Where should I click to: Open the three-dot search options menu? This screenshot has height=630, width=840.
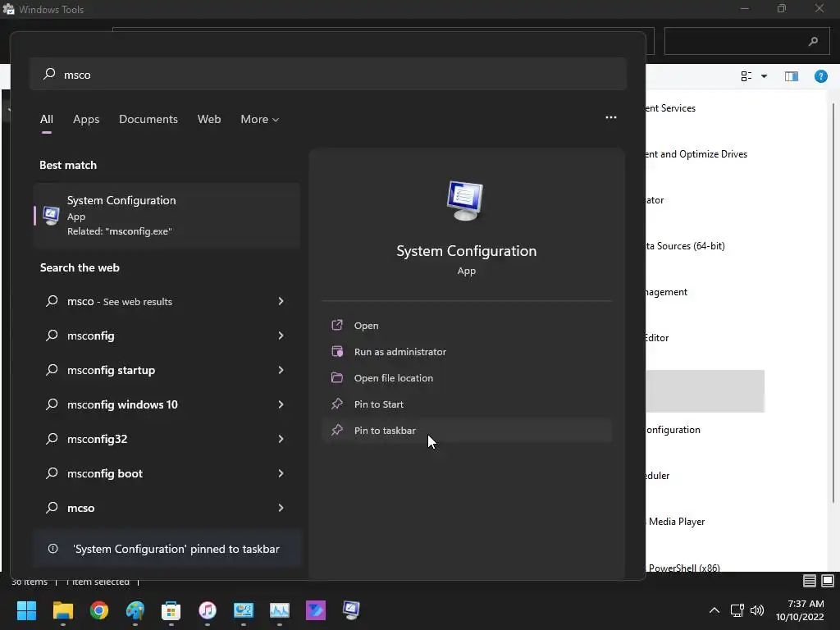610,117
